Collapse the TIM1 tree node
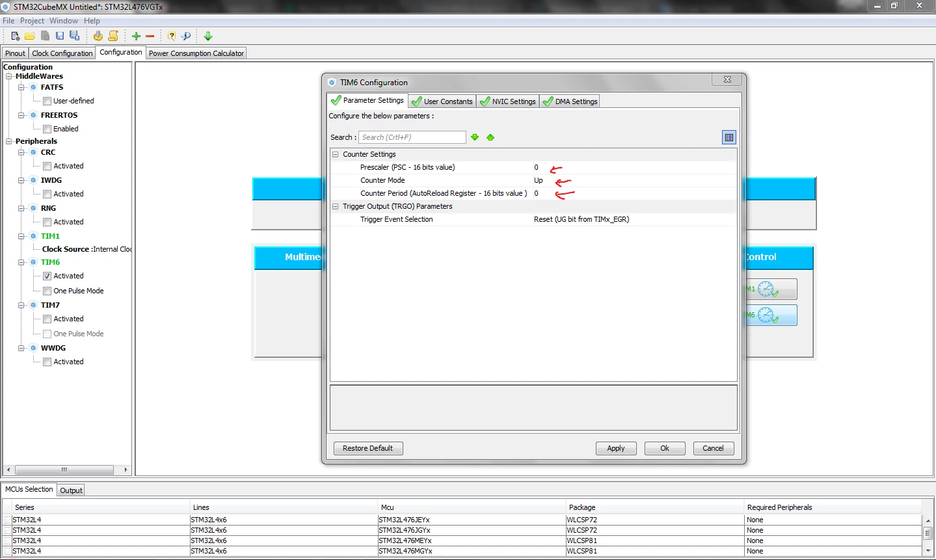 (x=21, y=236)
